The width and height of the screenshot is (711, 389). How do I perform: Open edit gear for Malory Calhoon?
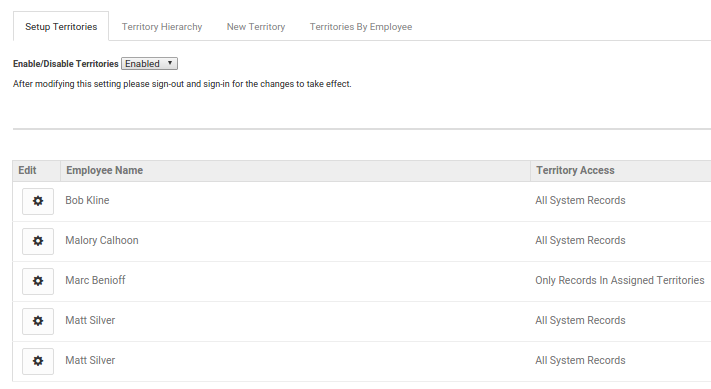[38, 241]
